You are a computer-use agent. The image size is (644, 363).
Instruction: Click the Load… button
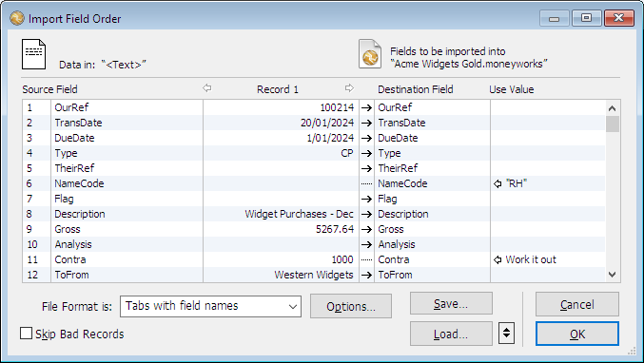(x=451, y=334)
